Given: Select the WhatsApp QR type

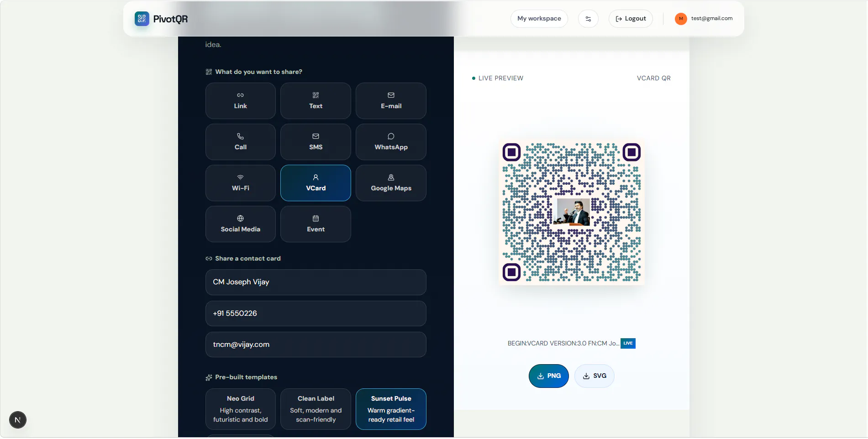Looking at the screenshot, I should tap(391, 142).
